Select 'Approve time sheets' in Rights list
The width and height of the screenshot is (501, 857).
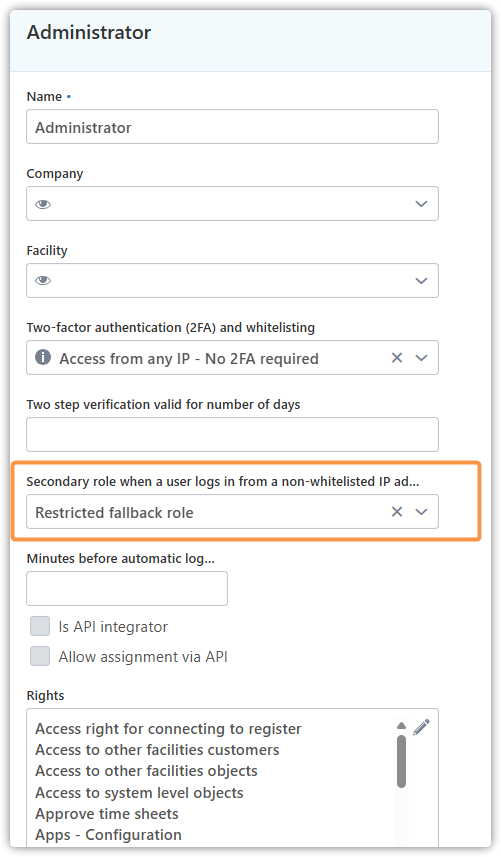(x=107, y=814)
